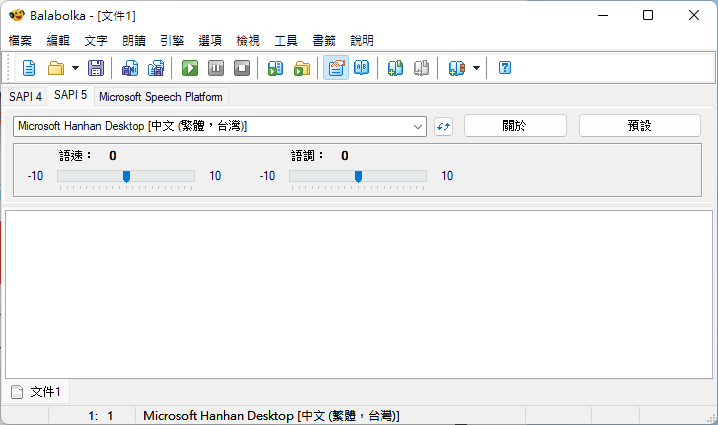
Task: Open help with question mark icon
Action: (505, 68)
